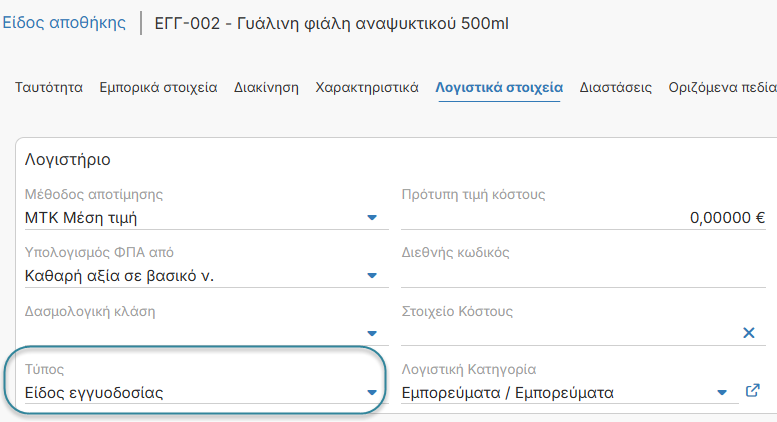Open Λογιστική Κατηγορία record via external-link icon
The height and width of the screenshot is (422, 777).
point(753,391)
